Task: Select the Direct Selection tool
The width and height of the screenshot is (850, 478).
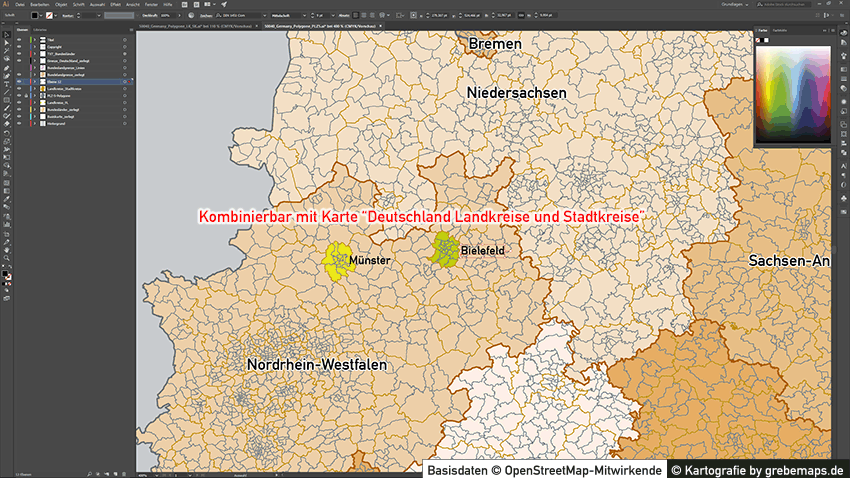Action: click(6, 44)
